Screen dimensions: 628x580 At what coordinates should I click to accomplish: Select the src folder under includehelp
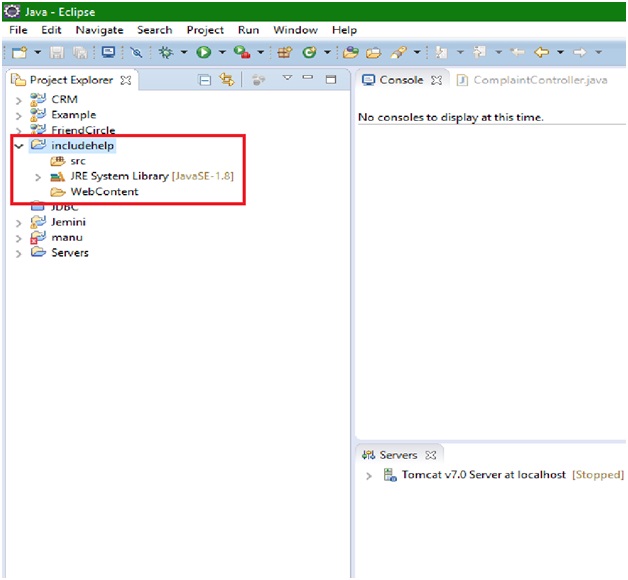click(77, 161)
